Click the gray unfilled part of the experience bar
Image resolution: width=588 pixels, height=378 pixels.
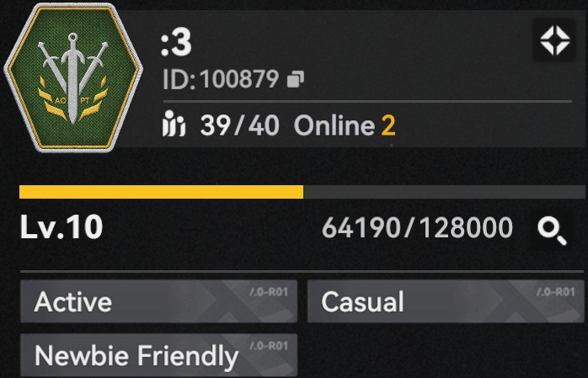click(x=444, y=192)
